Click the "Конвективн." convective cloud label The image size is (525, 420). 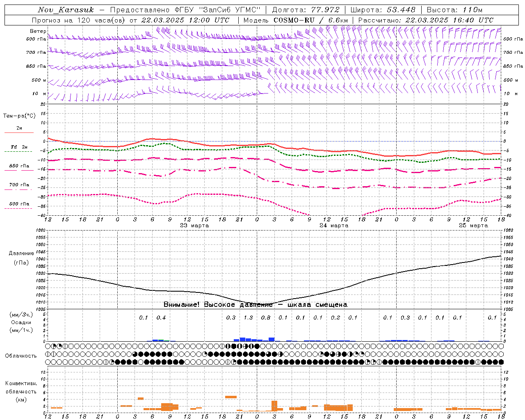[x=21, y=383]
